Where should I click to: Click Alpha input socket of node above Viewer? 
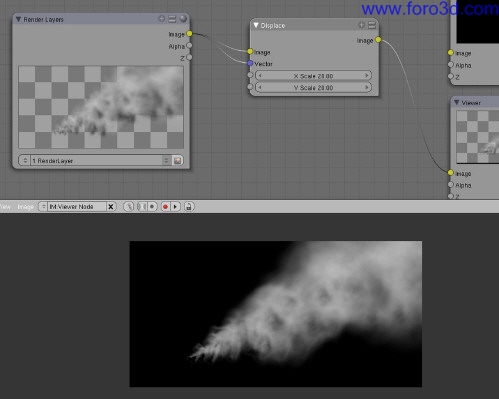(451, 64)
